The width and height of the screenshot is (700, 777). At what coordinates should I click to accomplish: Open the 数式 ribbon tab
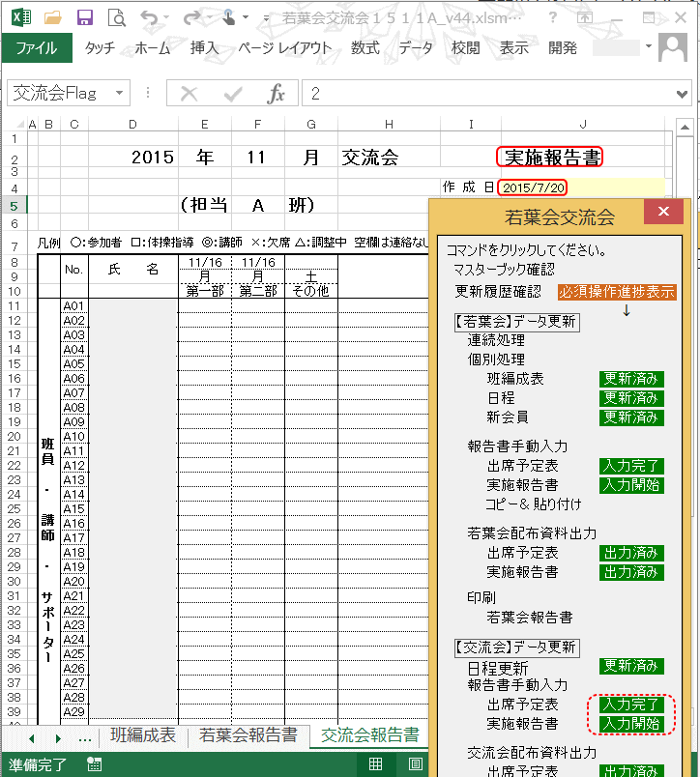click(365, 48)
